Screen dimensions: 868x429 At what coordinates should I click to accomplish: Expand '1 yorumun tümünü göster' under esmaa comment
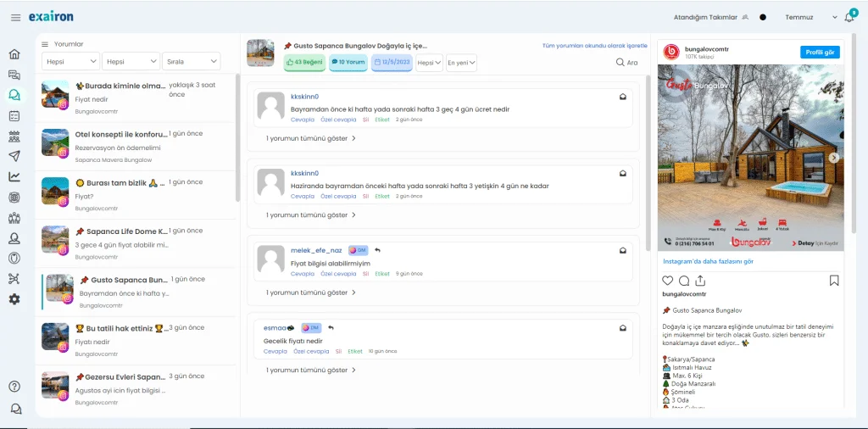310,370
